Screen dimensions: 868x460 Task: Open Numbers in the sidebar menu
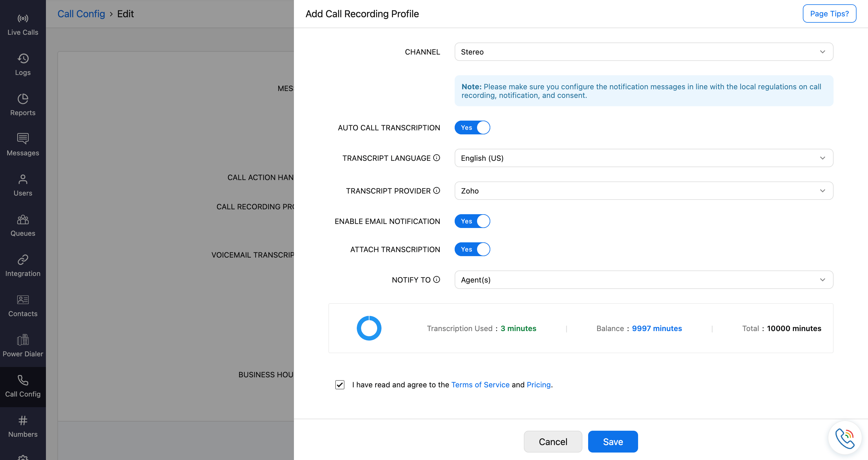click(x=23, y=427)
